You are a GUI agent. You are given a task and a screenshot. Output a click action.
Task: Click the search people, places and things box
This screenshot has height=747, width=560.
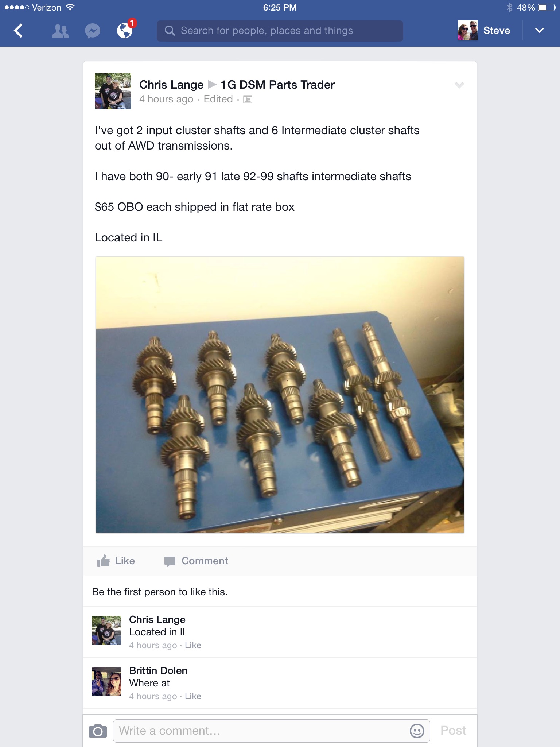280,31
